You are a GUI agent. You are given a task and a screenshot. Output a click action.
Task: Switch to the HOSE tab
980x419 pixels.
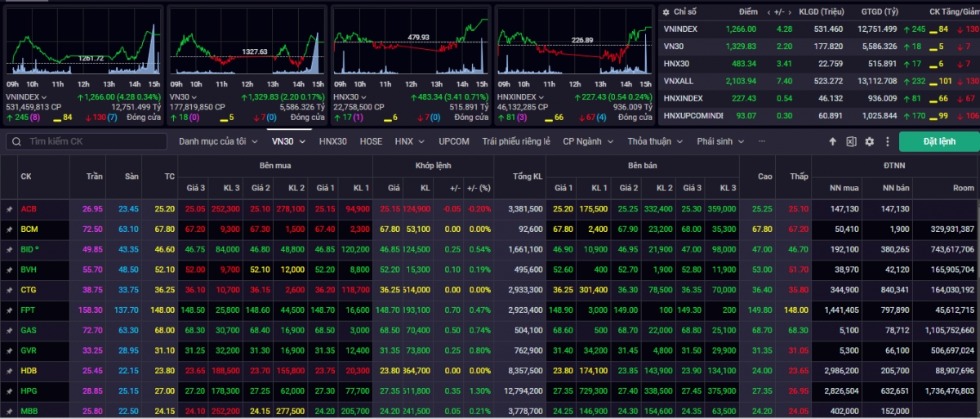pyautogui.click(x=371, y=141)
